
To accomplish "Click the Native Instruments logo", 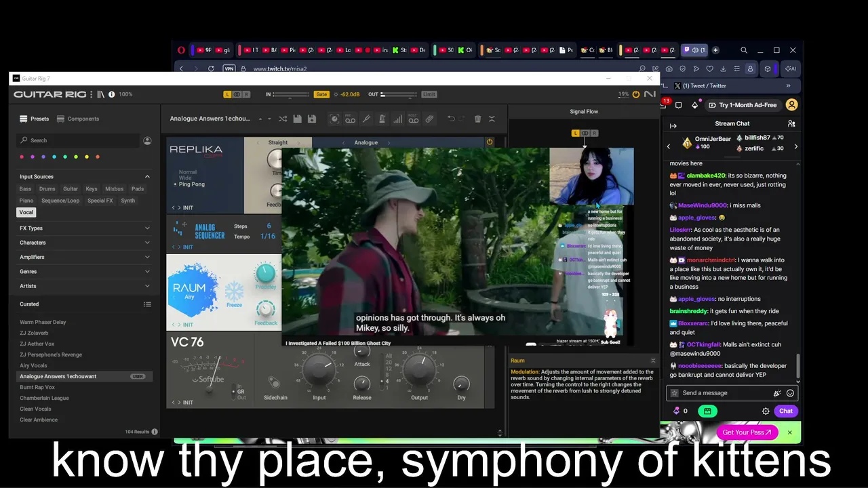I will click(650, 94).
